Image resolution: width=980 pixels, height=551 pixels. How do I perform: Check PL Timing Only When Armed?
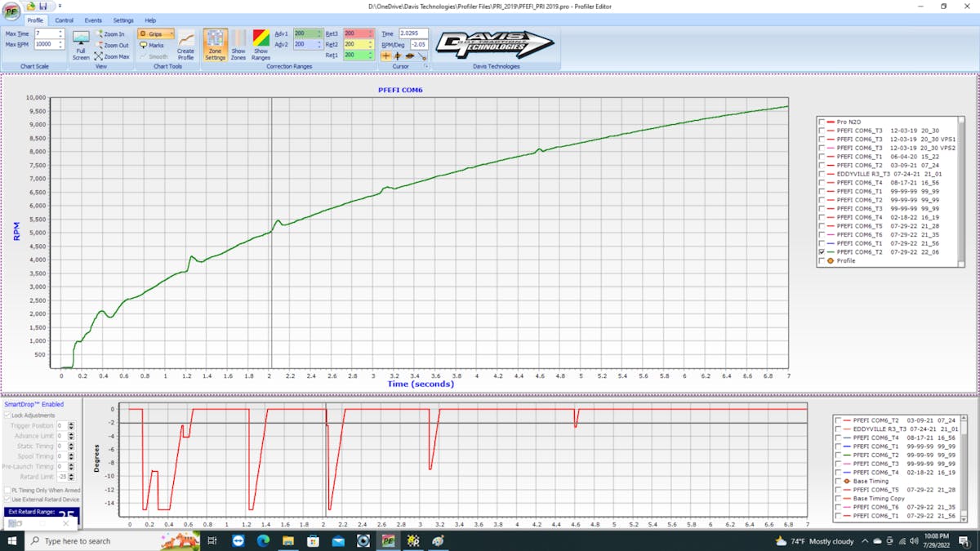[x=7, y=490]
